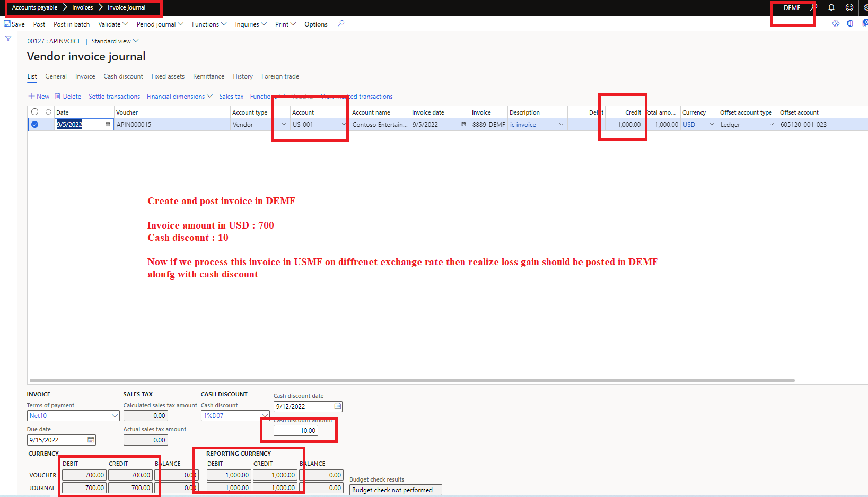The image size is (868, 497).
Task: Click the notifications bell icon
Action: pos(831,7)
